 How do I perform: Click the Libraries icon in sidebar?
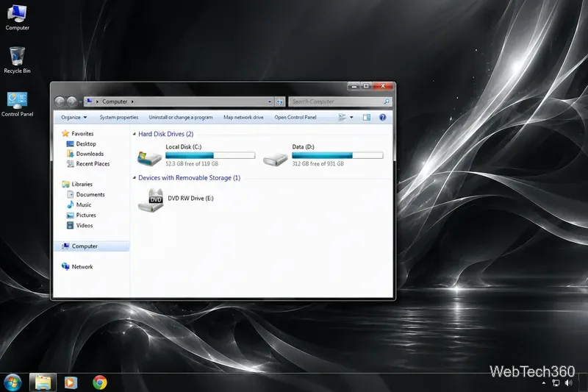click(x=65, y=184)
